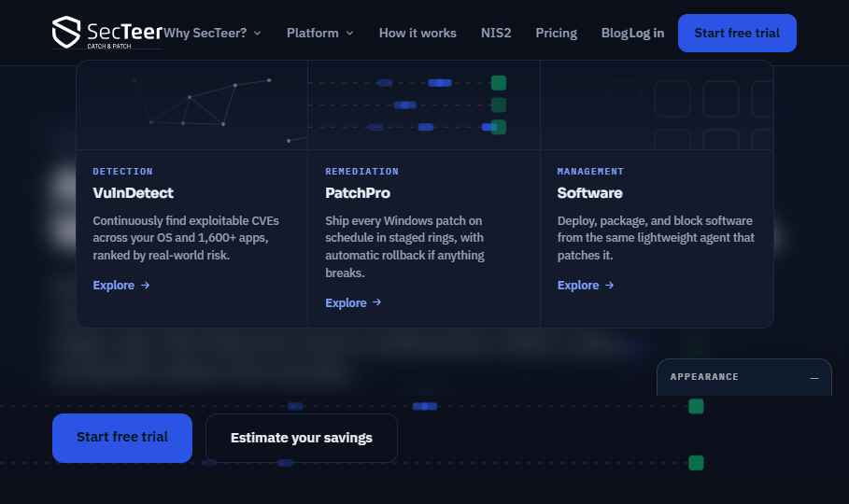
Task: Open the Pricing page
Action: tap(556, 33)
